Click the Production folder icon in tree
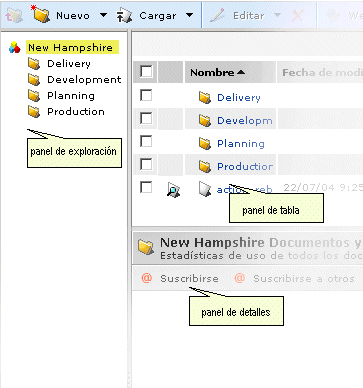 click(34, 111)
